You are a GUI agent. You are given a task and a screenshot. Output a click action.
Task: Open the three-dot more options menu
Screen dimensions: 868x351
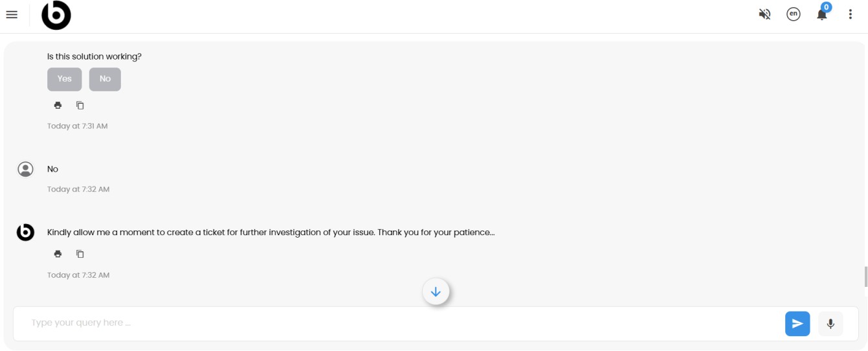851,14
